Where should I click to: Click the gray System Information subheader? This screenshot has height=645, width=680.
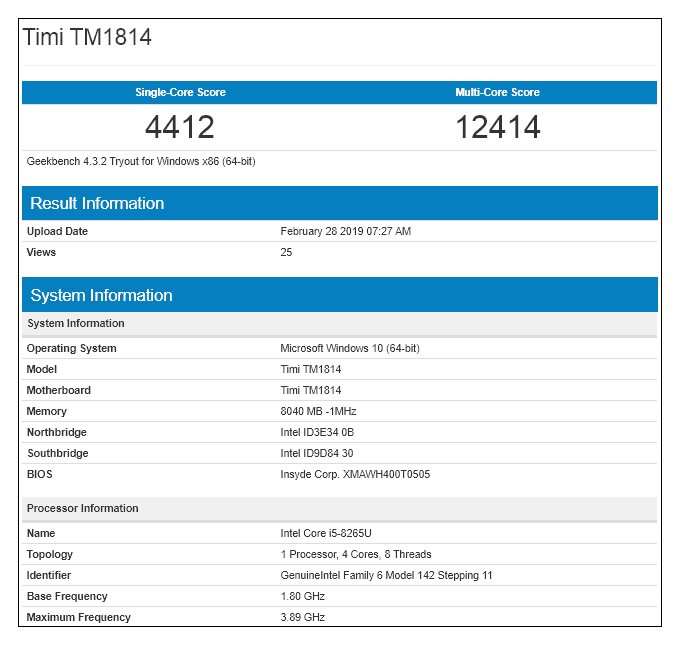pyautogui.click(x=340, y=324)
